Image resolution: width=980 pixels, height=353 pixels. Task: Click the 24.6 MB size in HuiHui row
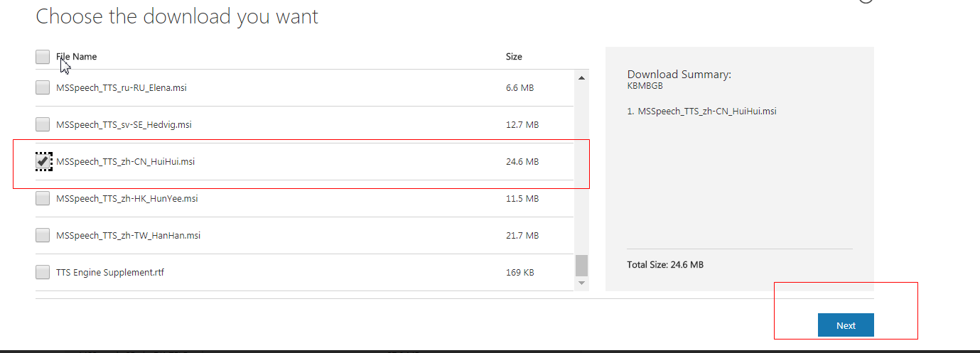pyautogui.click(x=522, y=162)
